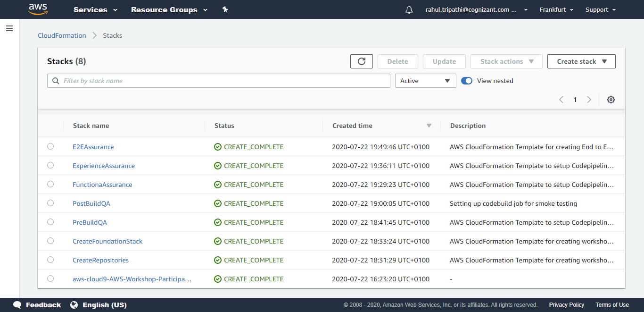Viewport: 644px width, 312px height.
Task: Click the pin shortcuts icon in top bar
Action: click(x=225, y=9)
